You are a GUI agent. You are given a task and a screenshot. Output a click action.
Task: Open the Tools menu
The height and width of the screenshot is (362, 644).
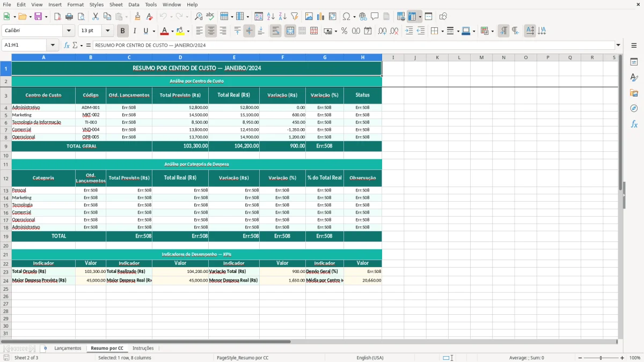click(x=151, y=4)
